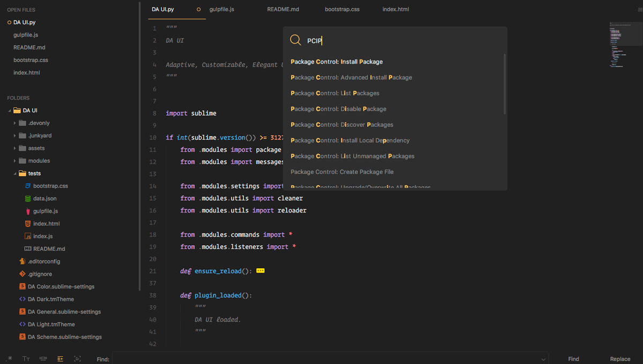Click database icon beside data.json
The width and height of the screenshot is (643, 364).
pyautogui.click(x=28, y=199)
